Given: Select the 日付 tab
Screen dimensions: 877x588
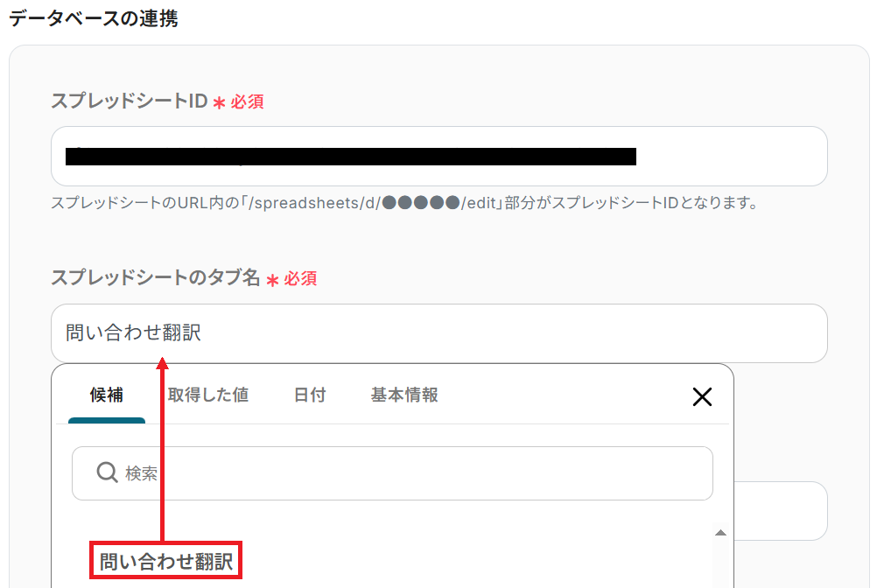Looking at the screenshot, I should [x=310, y=395].
